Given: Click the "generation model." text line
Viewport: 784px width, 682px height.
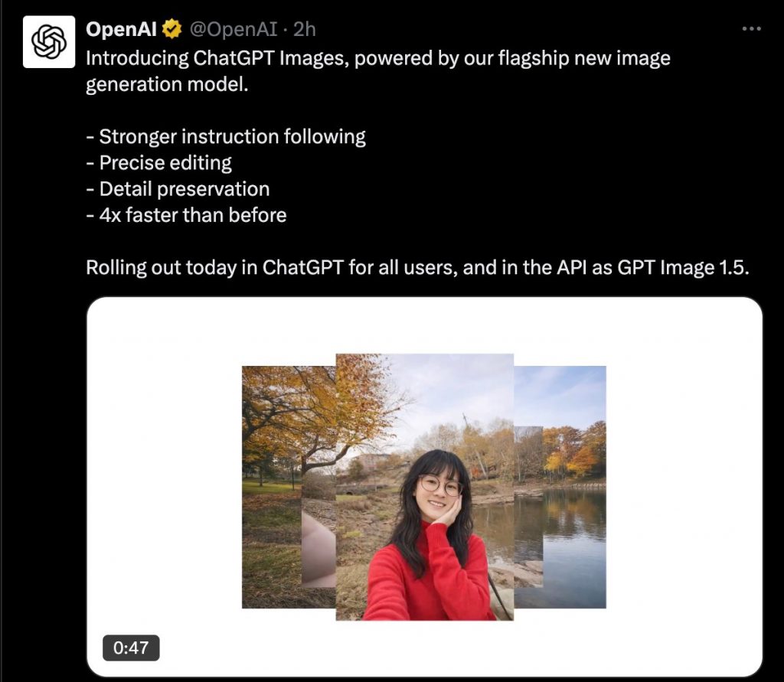Looking at the screenshot, I should point(167,84).
